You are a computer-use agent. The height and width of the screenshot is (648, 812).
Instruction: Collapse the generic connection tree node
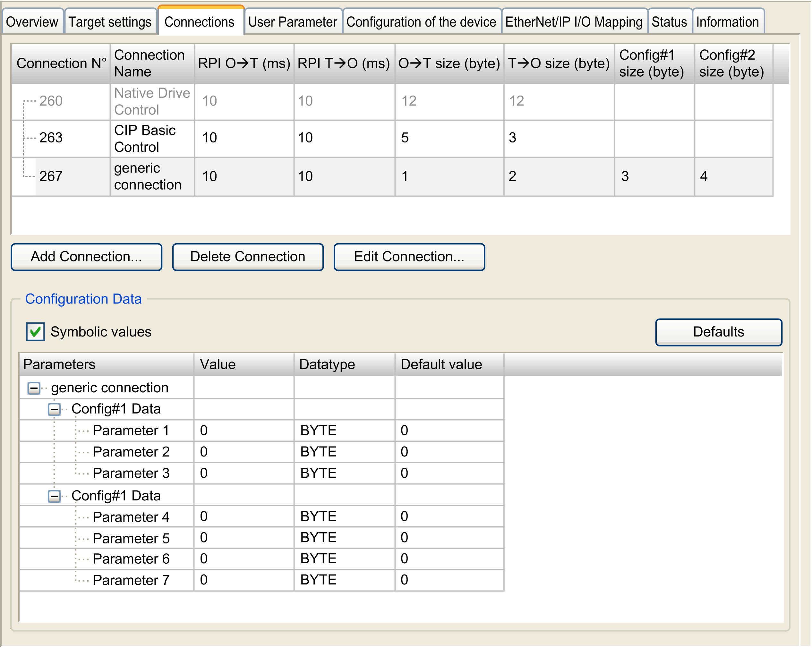[x=34, y=388]
